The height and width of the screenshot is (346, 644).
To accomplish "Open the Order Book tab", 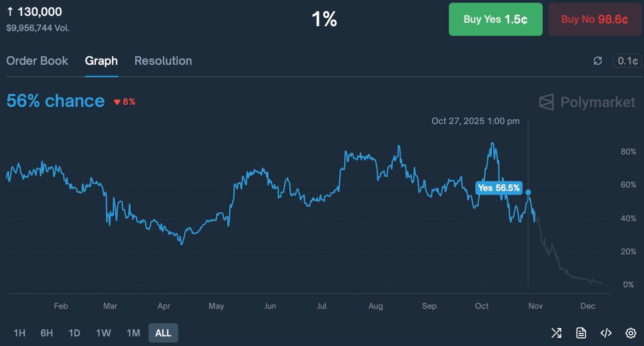I will (x=37, y=61).
